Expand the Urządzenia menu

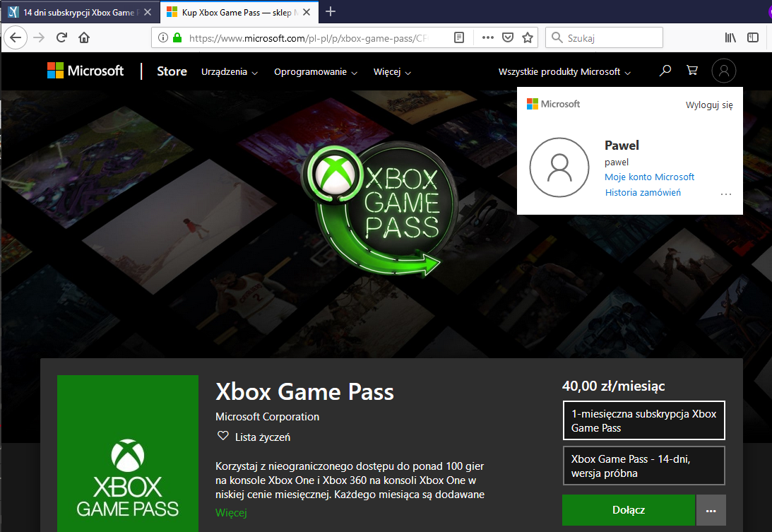[230, 72]
